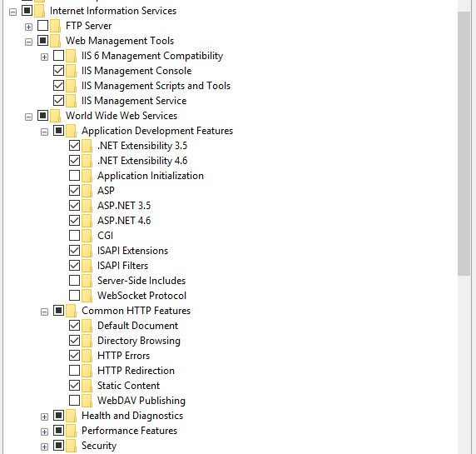Check the WebSocket Protocol checkbox
Screen dimensions: 476x454
point(74,296)
